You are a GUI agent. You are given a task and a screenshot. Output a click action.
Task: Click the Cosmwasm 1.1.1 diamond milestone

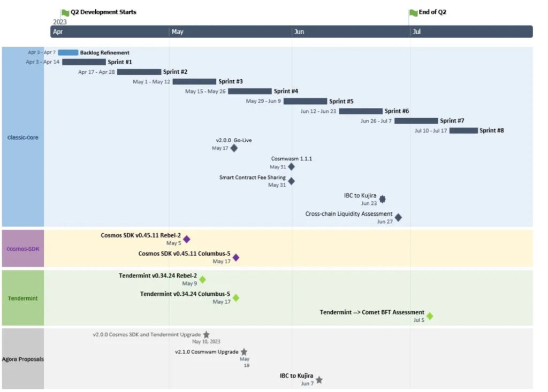click(291, 167)
